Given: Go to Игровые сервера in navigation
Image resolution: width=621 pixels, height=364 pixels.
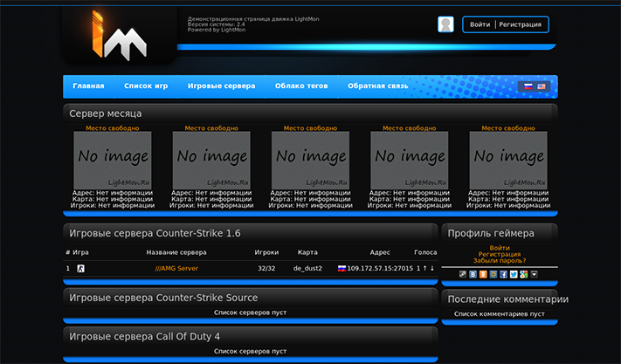Looking at the screenshot, I should coord(221,86).
